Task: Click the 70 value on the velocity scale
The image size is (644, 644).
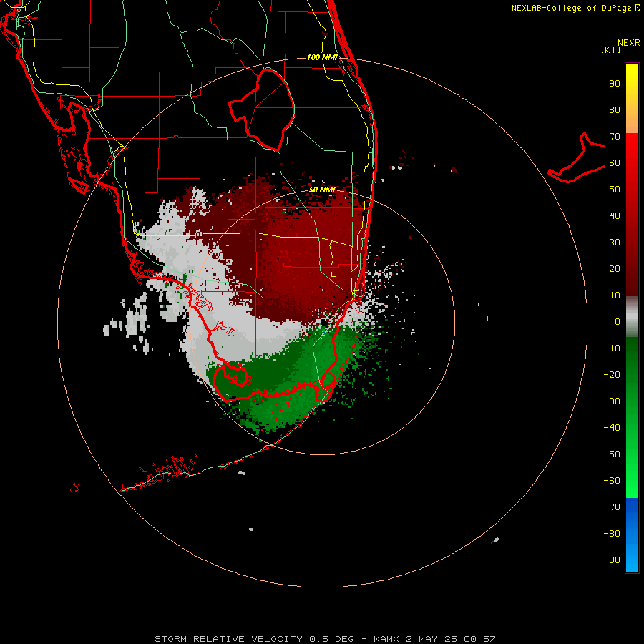Action: tap(615, 137)
